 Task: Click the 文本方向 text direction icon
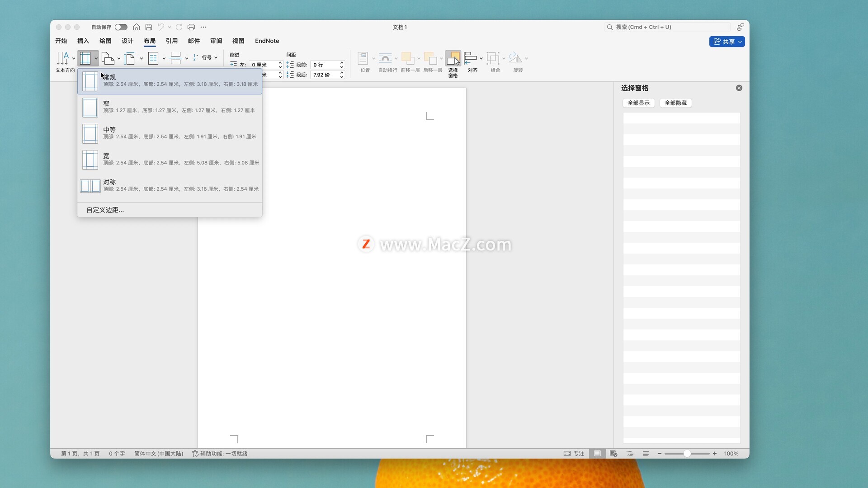pyautogui.click(x=62, y=58)
